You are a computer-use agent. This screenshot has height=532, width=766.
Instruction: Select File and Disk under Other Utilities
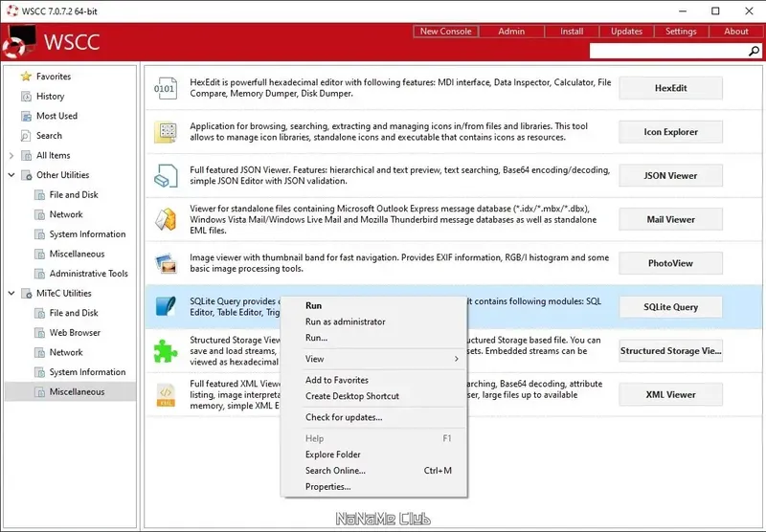click(74, 195)
